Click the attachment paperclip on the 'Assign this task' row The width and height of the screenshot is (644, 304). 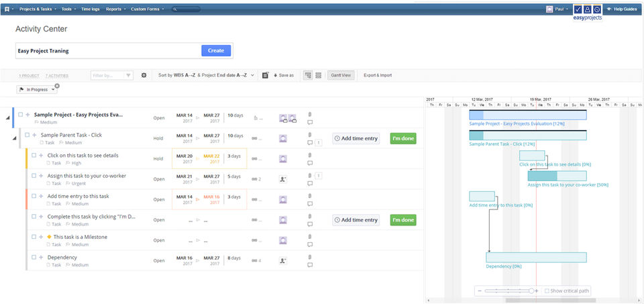(x=310, y=176)
